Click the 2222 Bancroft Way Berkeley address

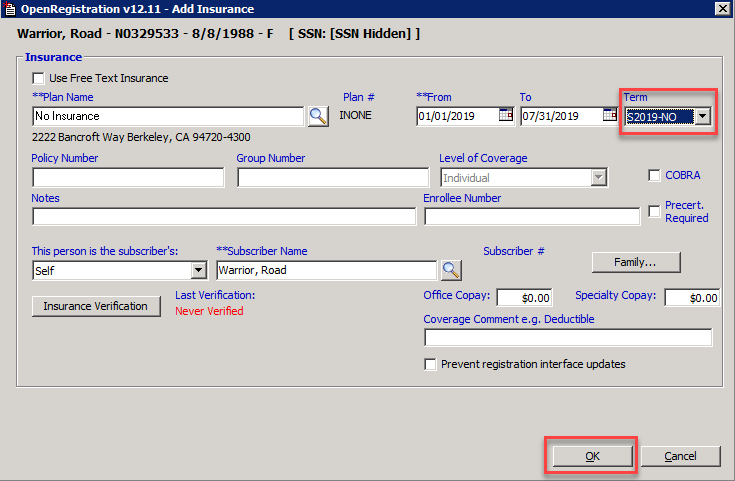click(x=141, y=137)
